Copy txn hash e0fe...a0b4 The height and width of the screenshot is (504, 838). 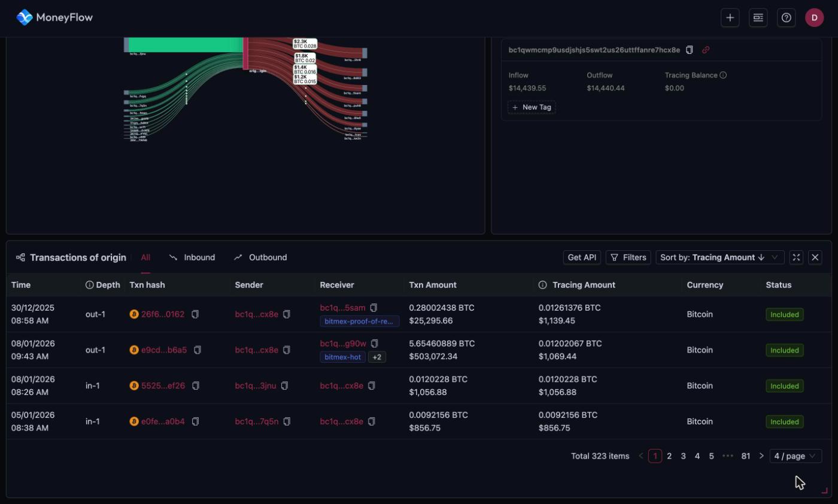pos(195,422)
